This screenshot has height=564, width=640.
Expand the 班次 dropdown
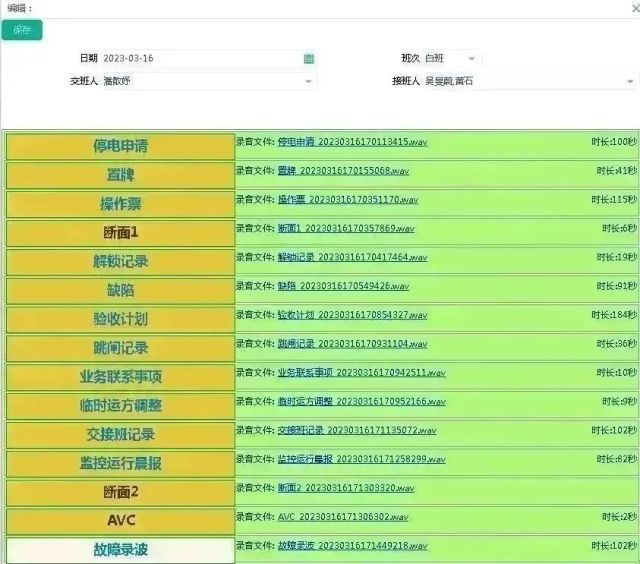472,59
